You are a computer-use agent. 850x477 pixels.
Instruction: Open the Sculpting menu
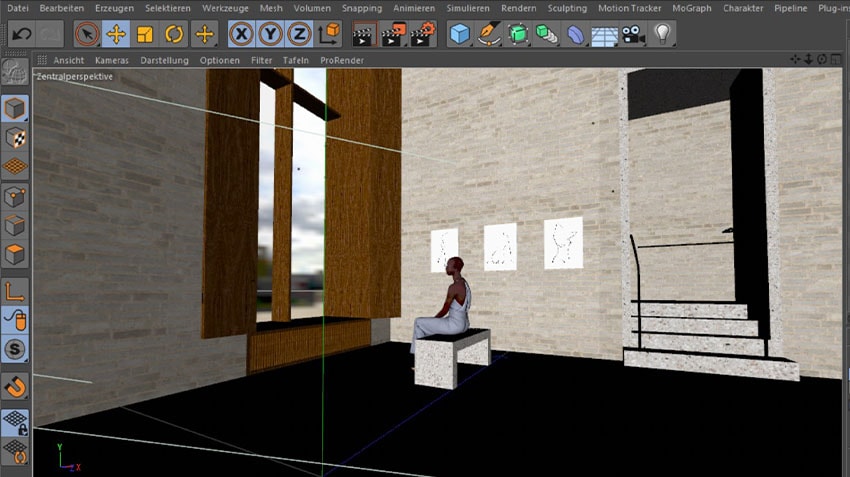pos(567,8)
